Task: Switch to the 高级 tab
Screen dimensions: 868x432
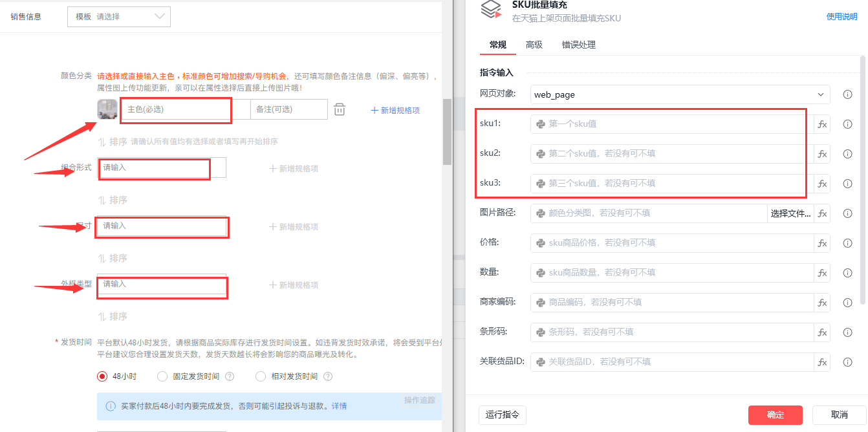Action: (x=534, y=45)
